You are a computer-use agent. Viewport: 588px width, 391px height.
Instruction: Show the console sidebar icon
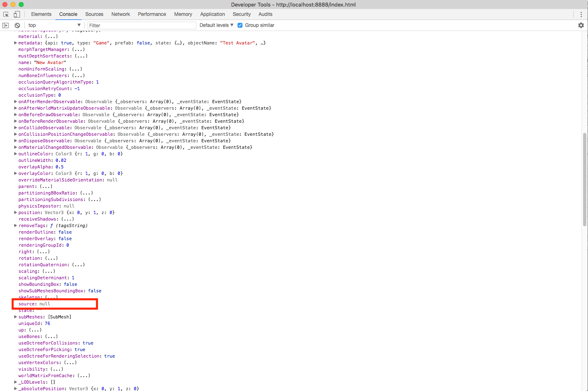tap(5, 25)
